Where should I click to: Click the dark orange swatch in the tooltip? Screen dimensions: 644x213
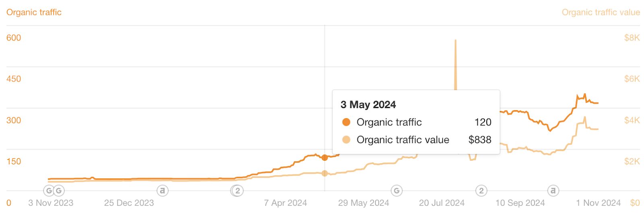point(346,122)
